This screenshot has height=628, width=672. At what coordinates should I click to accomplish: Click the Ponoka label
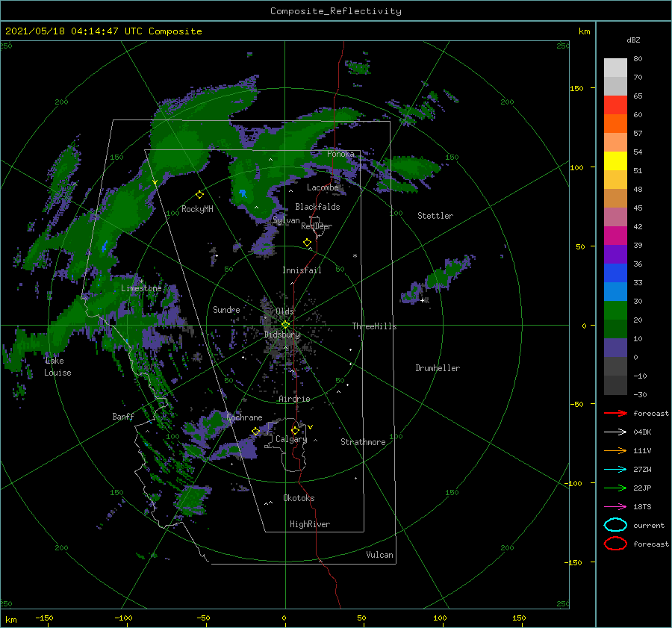point(340,154)
